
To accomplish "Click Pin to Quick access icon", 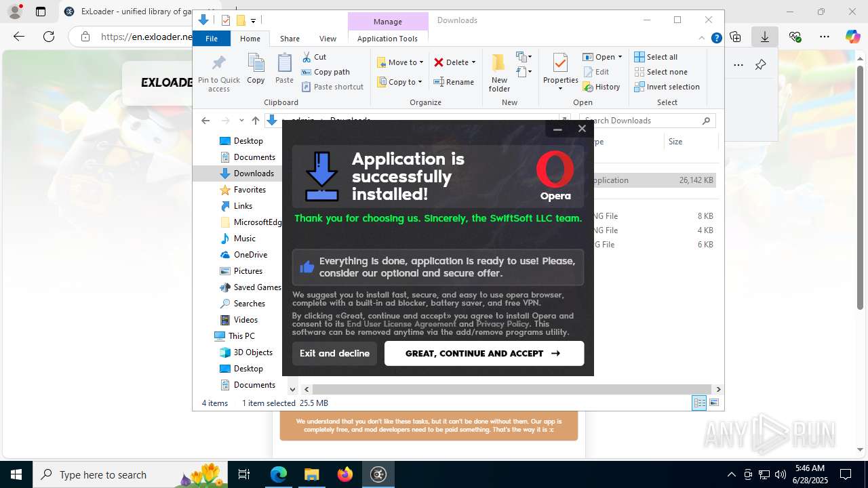I will click(219, 73).
